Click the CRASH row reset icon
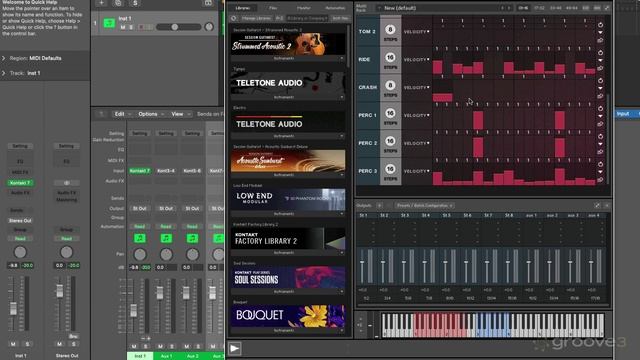Viewport: 640px width, 360px height. pos(600,80)
